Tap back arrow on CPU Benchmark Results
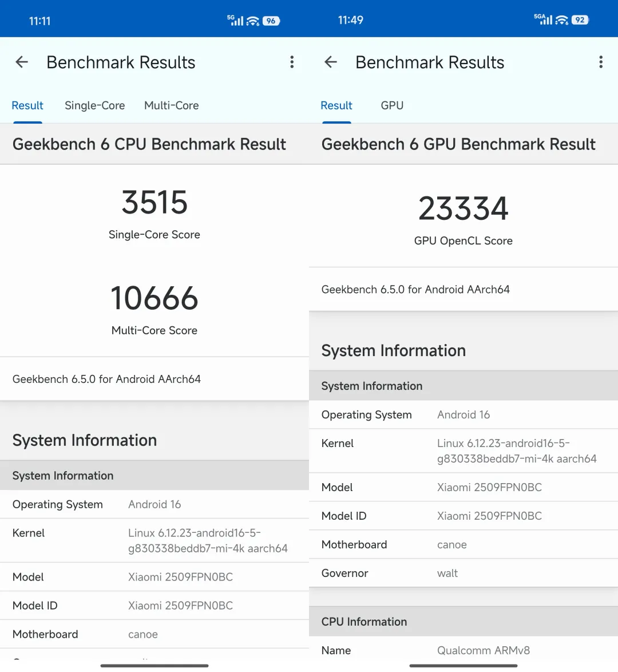 pos(22,62)
